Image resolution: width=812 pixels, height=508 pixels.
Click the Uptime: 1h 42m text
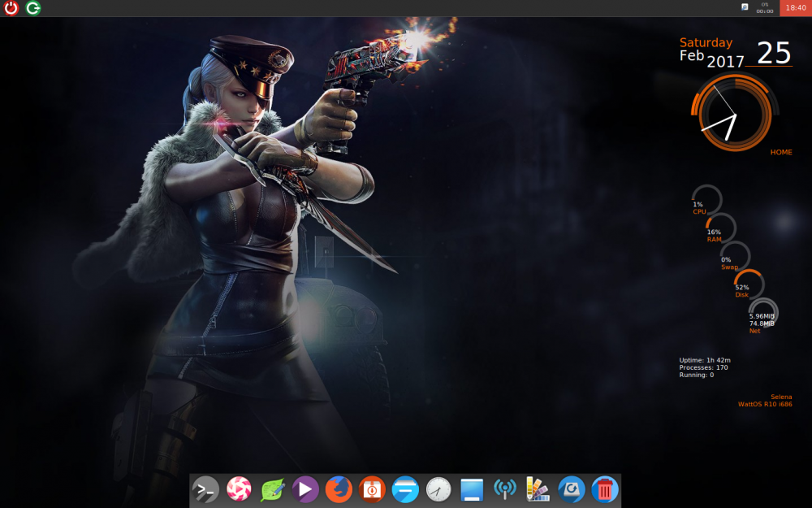click(705, 360)
